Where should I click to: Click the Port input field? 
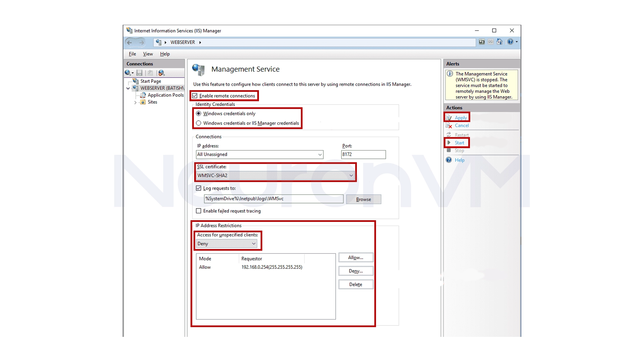click(363, 155)
